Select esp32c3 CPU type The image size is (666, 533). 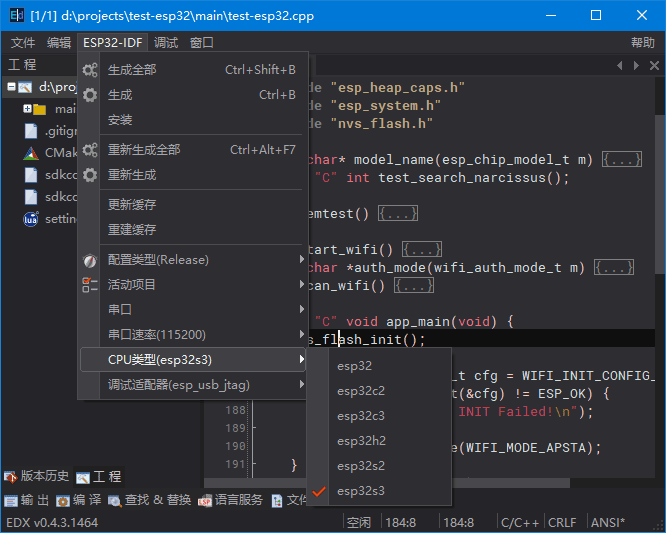[x=379, y=416]
